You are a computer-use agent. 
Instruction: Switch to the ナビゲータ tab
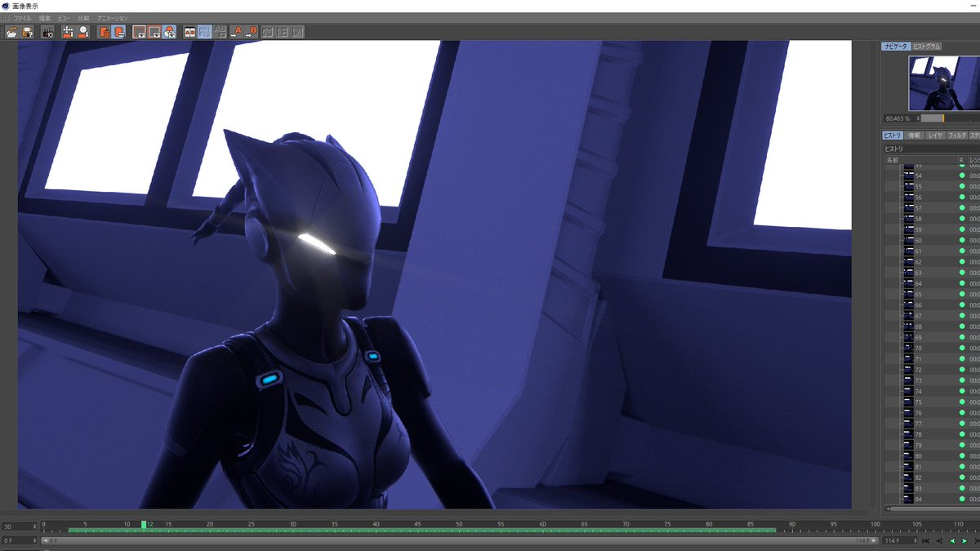895,47
